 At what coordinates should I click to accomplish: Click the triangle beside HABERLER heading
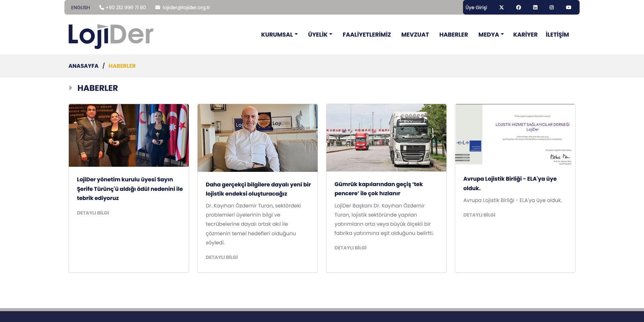coord(71,88)
